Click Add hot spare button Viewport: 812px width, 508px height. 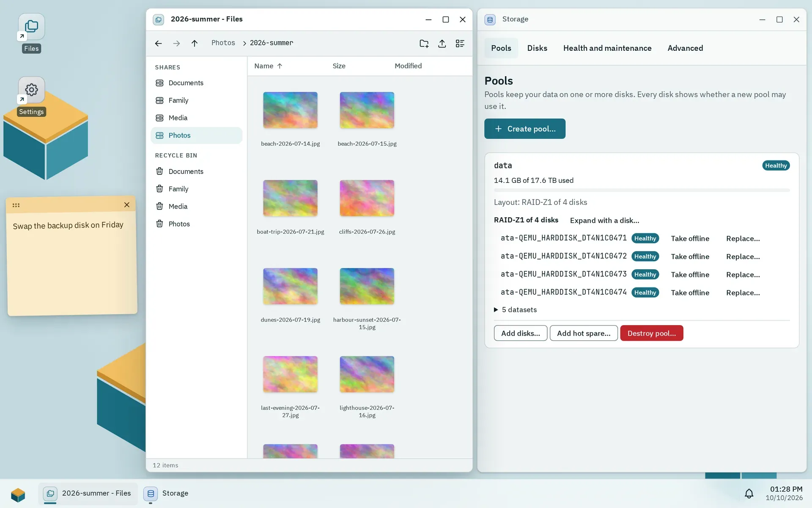584,333
